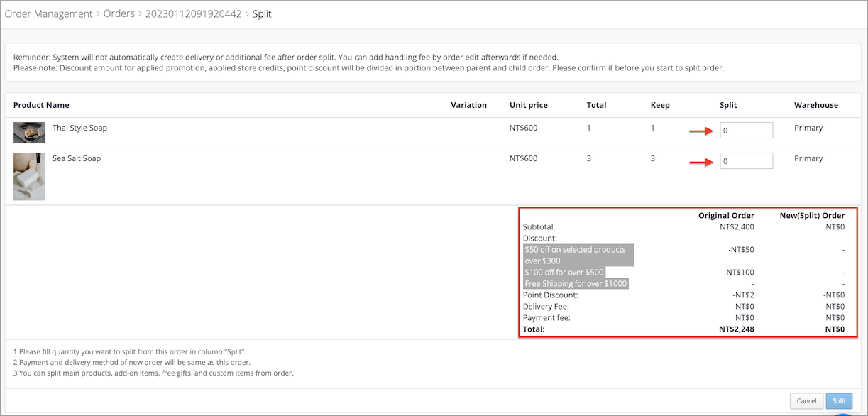This screenshot has height=416, width=868.
Task: Click note 2 about payment and delivery method
Action: tap(132, 362)
